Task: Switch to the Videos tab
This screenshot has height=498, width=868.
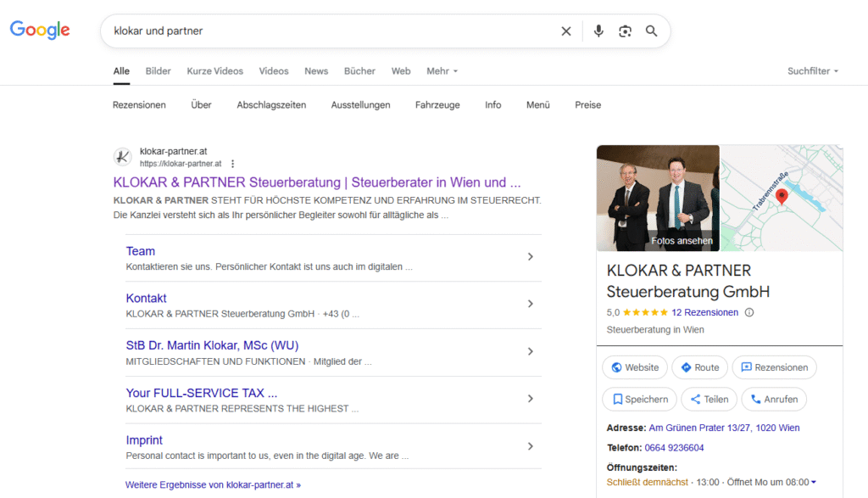Action: (x=274, y=71)
